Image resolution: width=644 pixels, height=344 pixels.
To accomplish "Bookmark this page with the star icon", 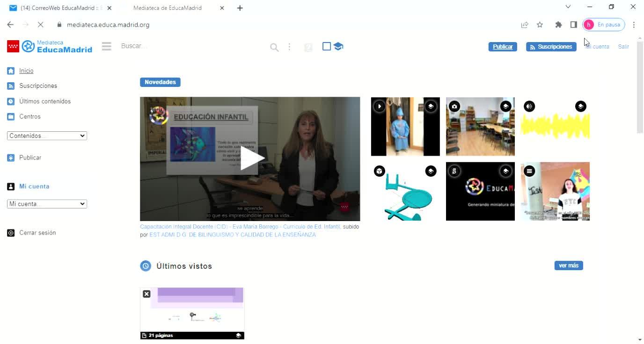I will [540, 25].
